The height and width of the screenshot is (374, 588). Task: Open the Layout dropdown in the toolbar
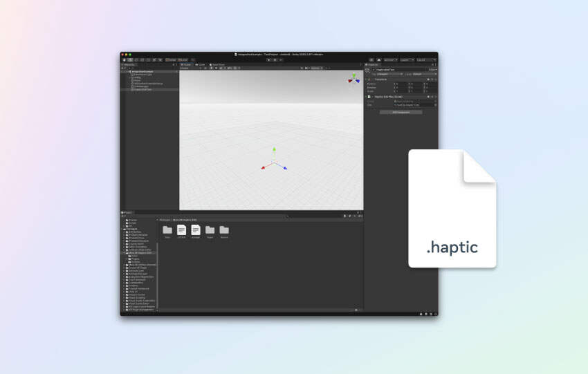click(x=426, y=59)
